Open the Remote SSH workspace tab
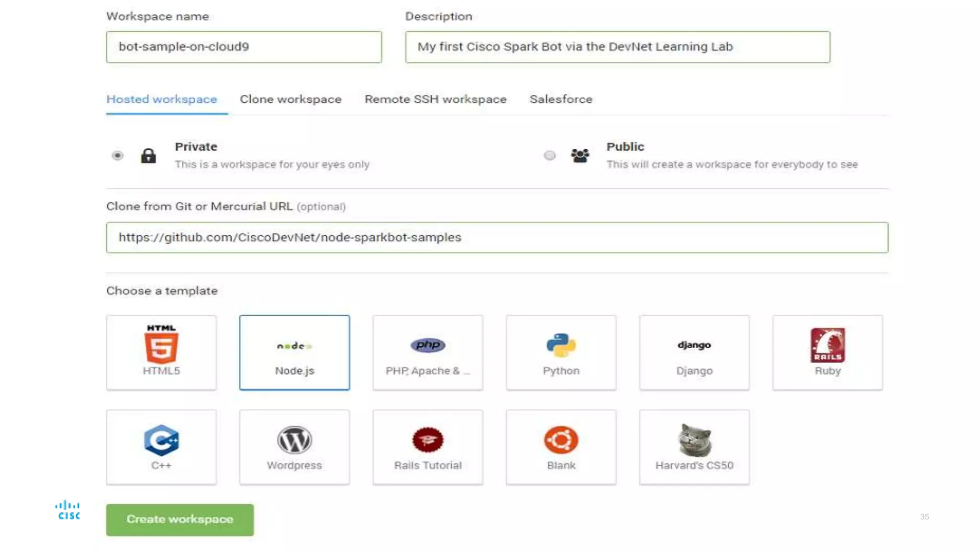The image size is (980, 551). (x=435, y=99)
